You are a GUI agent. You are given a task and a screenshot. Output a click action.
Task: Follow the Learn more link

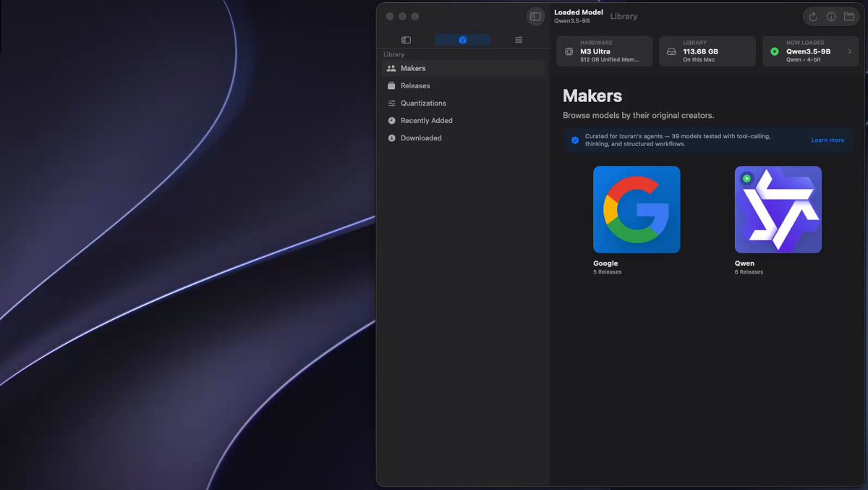[x=827, y=140]
